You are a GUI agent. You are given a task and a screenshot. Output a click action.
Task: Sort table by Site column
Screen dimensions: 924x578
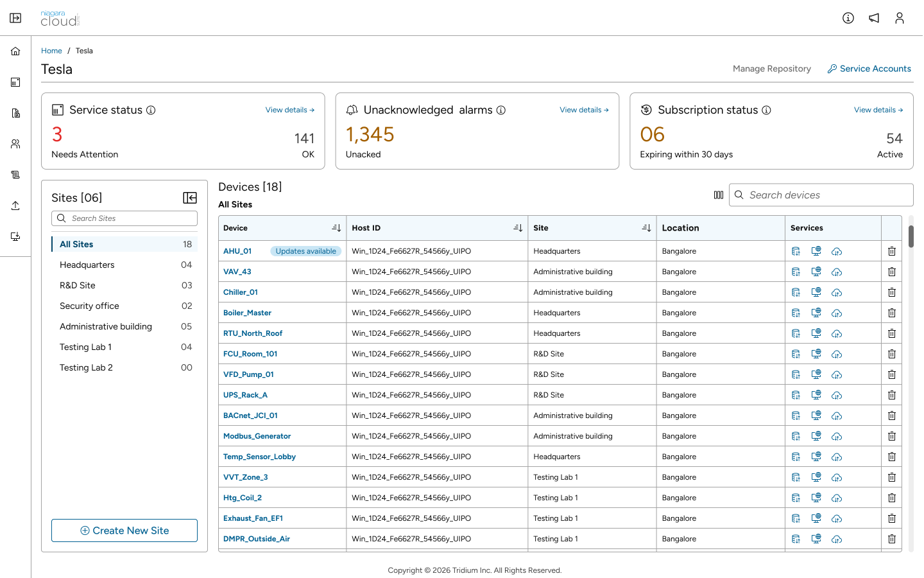point(646,228)
